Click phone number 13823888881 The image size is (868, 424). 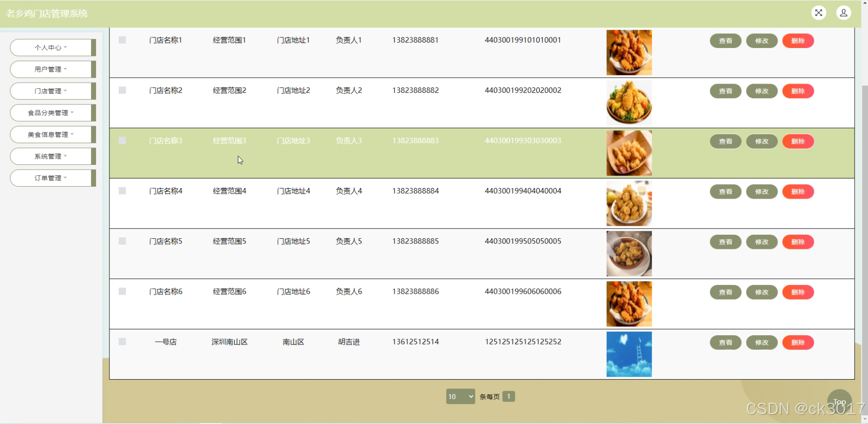point(415,40)
